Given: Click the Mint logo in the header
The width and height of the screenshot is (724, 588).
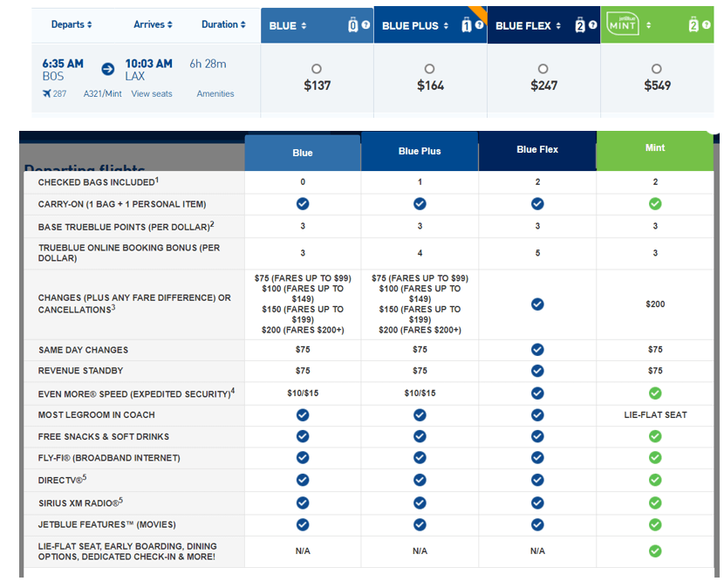Looking at the screenshot, I should tap(623, 24).
